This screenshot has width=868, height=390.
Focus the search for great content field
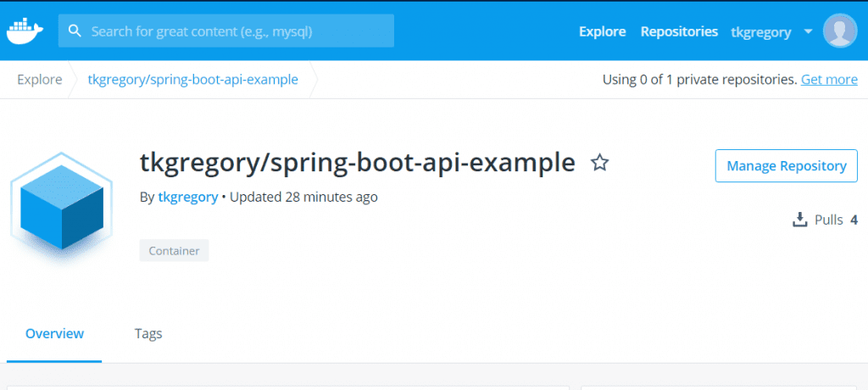pyautogui.click(x=237, y=31)
